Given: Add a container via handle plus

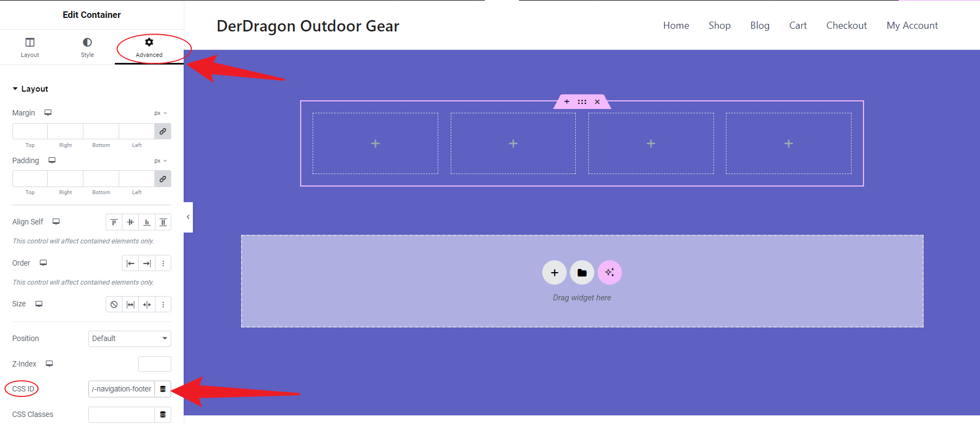Looking at the screenshot, I should click(x=567, y=101).
